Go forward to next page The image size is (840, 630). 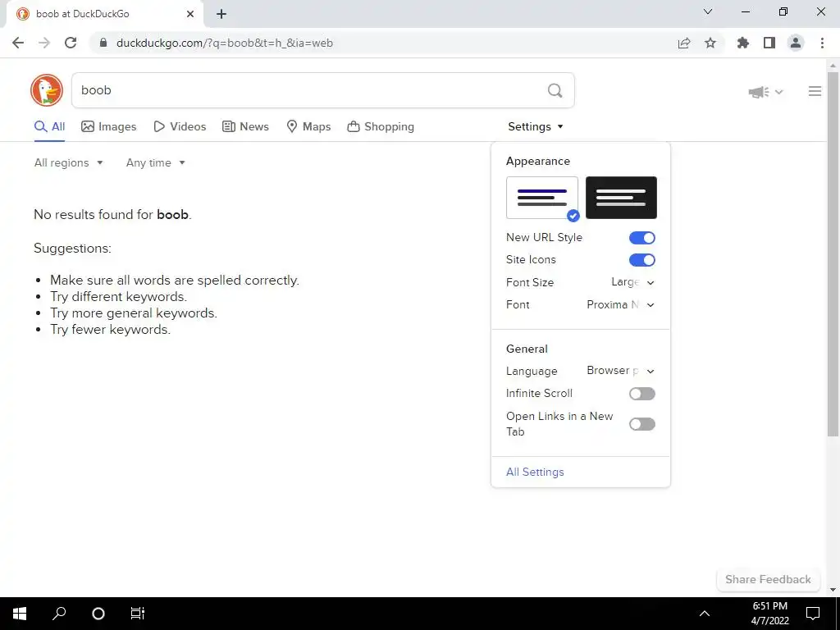44,43
